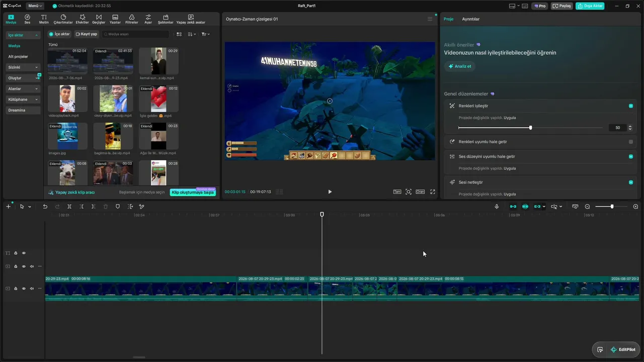Screen dimensions: 644x362
Task: Enable the Renkleri uyumlu hale getir checkbox
Action: click(631, 142)
